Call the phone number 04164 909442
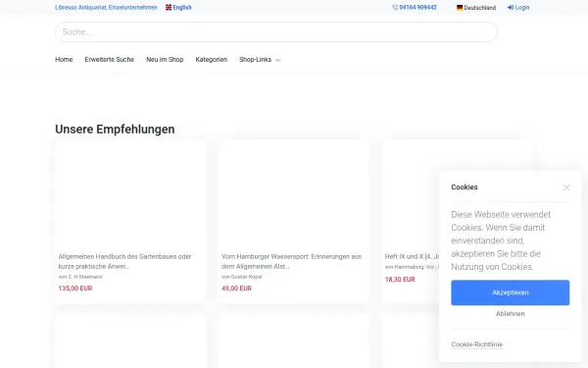This screenshot has height=368, width=588. click(417, 8)
